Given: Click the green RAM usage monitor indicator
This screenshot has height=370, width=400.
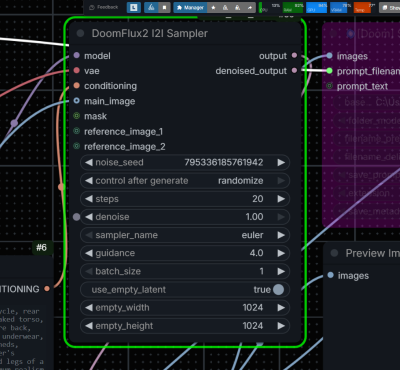Looking at the screenshot, I should (x=293, y=7).
